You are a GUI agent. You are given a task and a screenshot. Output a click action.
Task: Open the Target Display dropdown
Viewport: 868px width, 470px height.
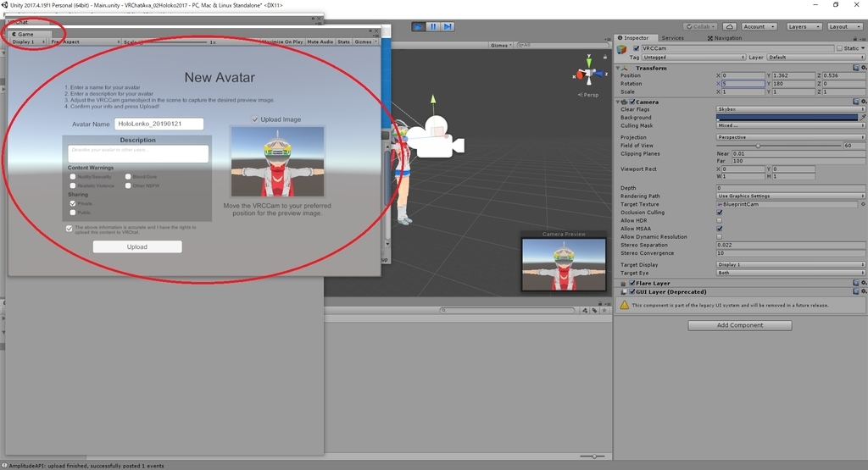(790, 265)
